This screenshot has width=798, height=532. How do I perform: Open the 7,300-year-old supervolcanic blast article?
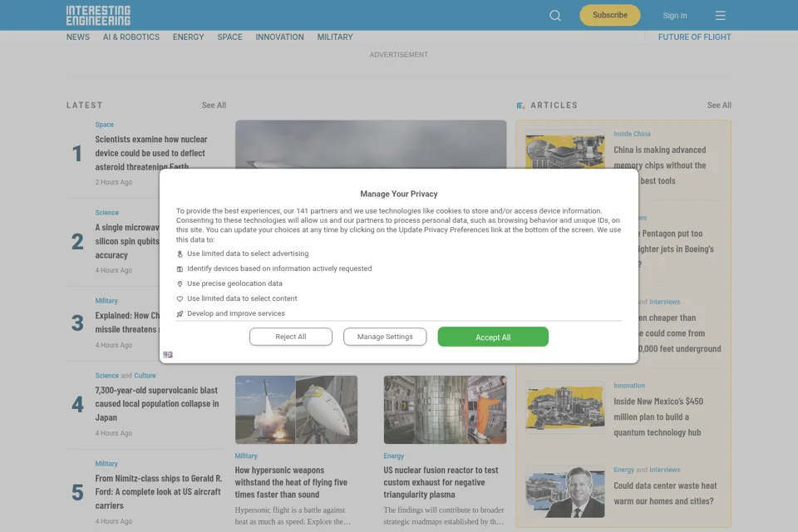tap(157, 404)
